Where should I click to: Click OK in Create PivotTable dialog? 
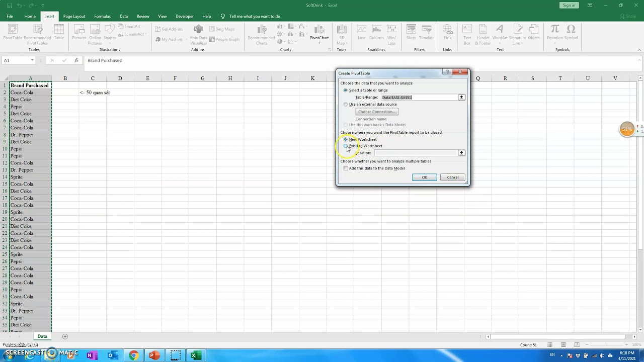(x=424, y=177)
